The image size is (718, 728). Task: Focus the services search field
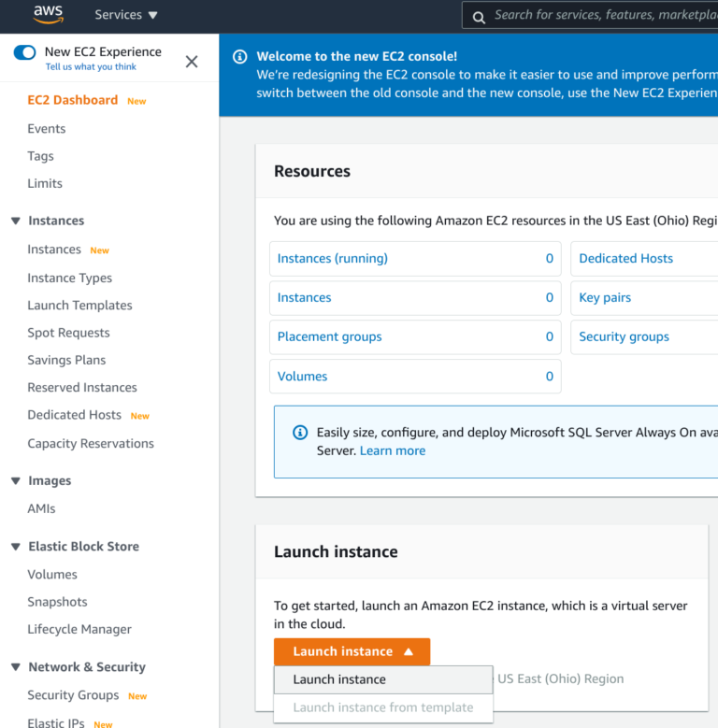coord(590,15)
